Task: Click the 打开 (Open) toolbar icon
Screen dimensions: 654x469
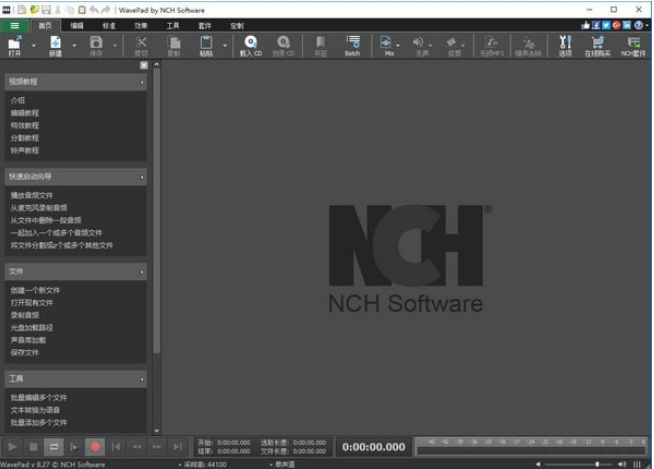Action: 15,45
